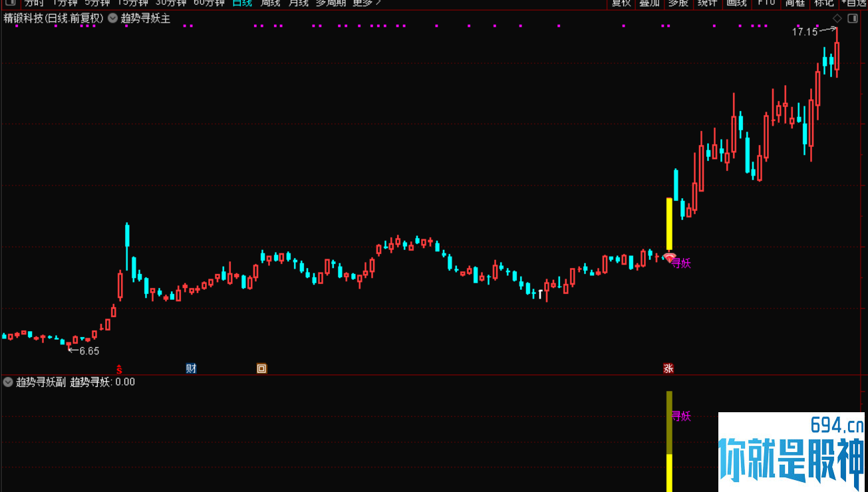Open the 画线 drawing tools button
Viewport: 868px width, 492px height.
click(736, 3)
